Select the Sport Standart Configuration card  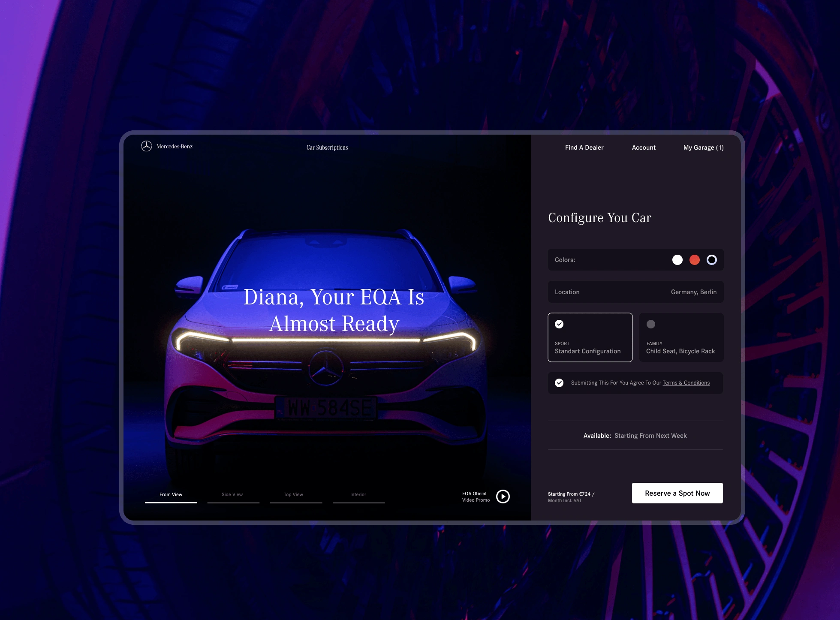590,337
